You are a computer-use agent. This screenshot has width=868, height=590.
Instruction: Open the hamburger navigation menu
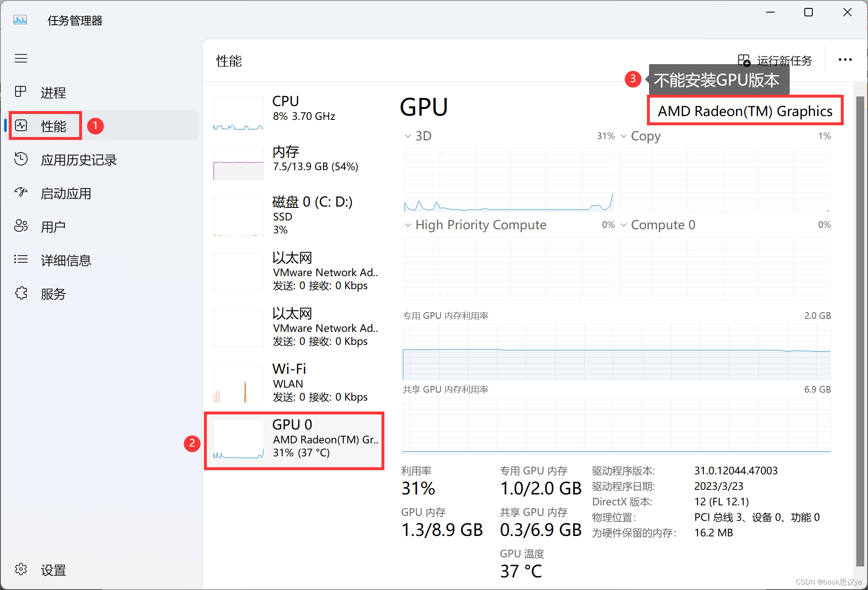tap(21, 59)
